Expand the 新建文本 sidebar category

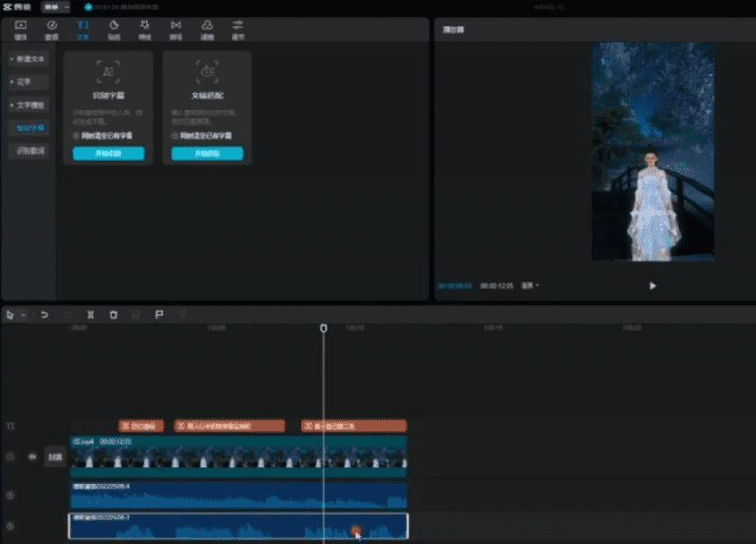(27, 59)
